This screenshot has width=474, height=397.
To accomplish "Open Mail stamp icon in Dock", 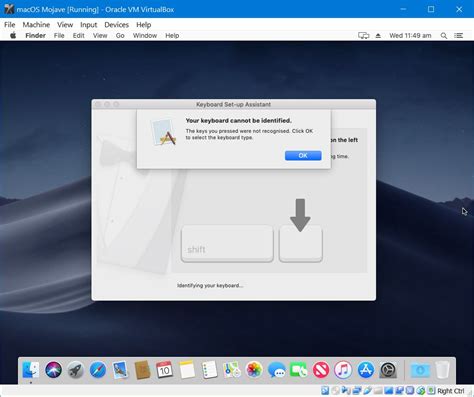I will coord(120,370).
